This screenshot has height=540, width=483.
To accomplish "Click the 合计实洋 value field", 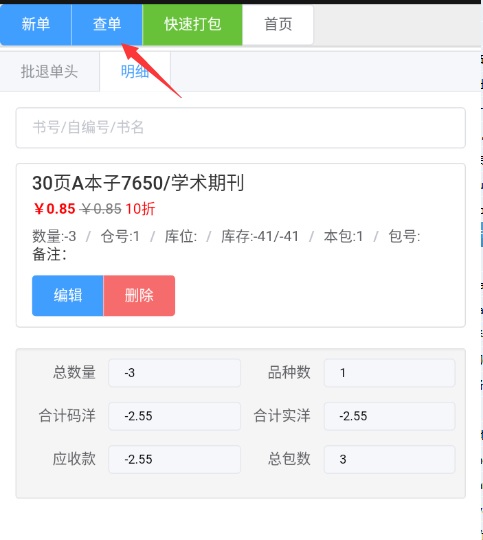I will point(389,416).
